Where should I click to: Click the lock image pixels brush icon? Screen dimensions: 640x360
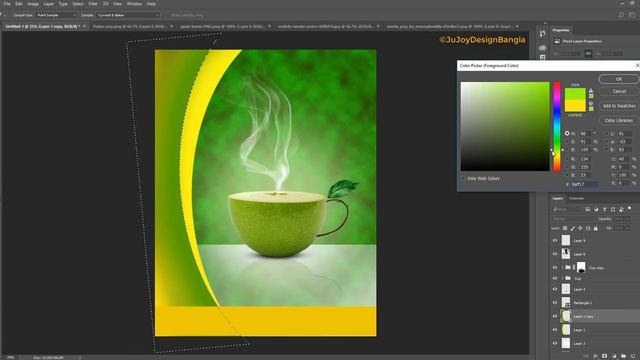(x=573, y=229)
